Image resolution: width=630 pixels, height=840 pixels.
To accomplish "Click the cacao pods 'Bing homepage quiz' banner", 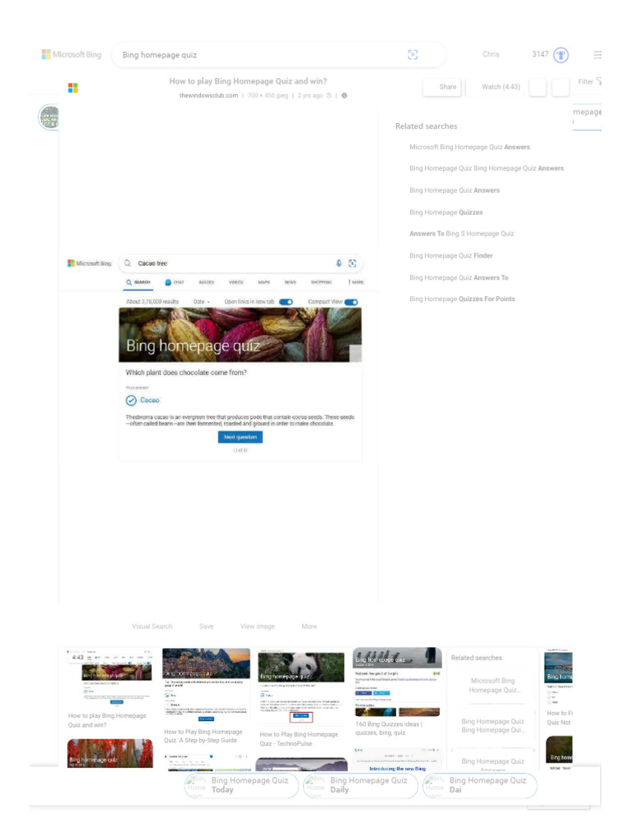I will [x=240, y=335].
